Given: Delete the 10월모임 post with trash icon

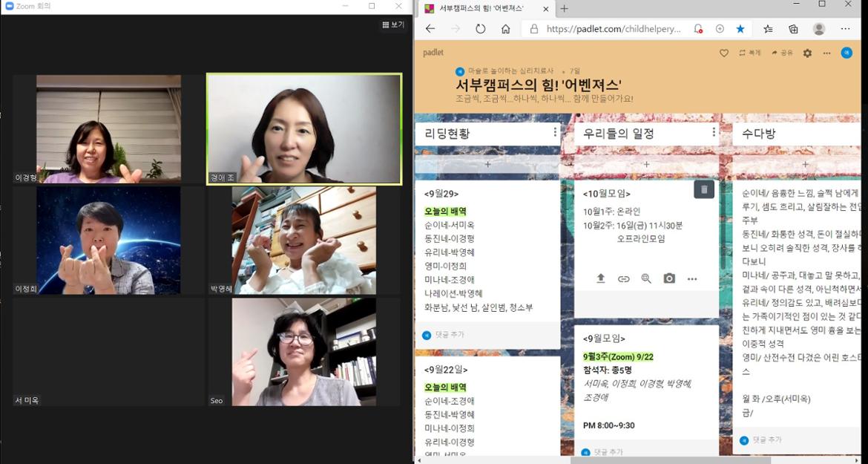Looking at the screenshot, I should (x=704, y=190).
